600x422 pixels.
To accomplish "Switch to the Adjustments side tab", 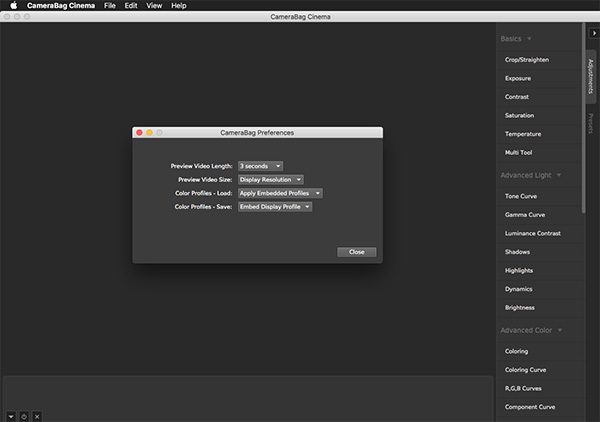I will pyautogui.click(x=591, y=77).
